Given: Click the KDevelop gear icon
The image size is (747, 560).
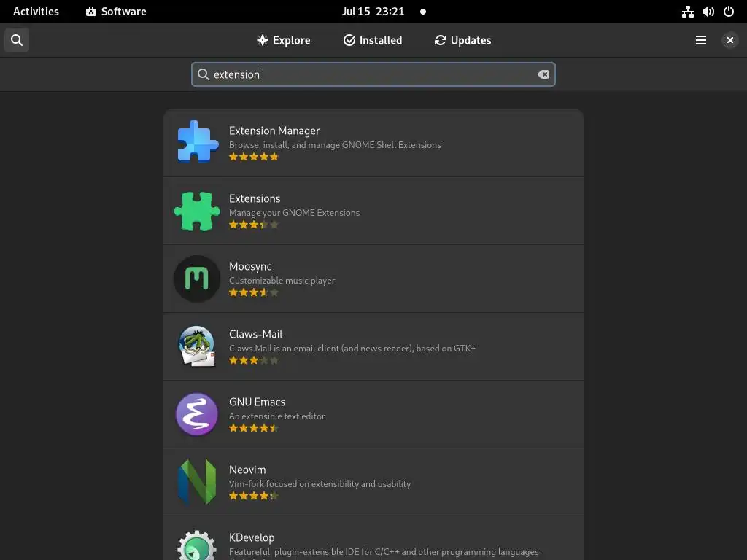Looking at the screenshot, I should point(197,545).
